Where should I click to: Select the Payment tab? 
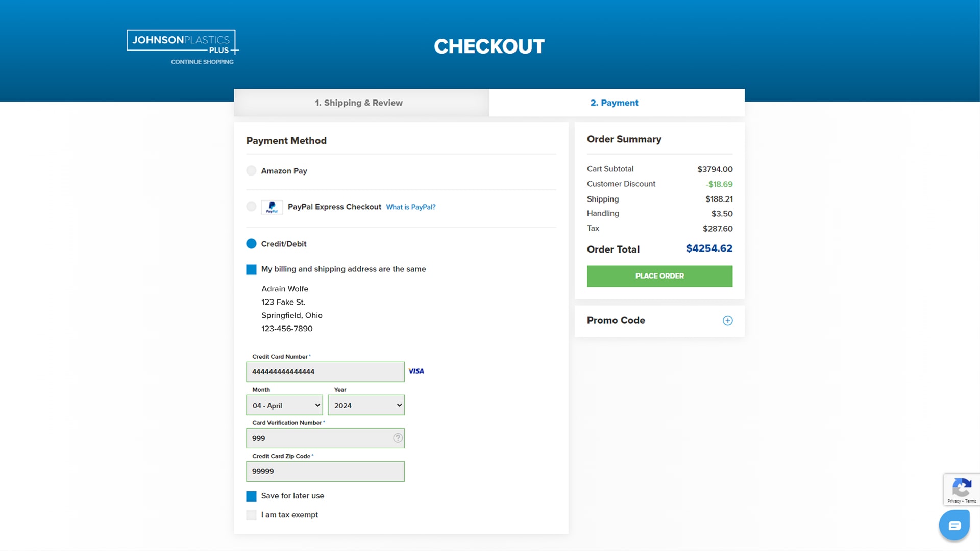tap(615, 103)
